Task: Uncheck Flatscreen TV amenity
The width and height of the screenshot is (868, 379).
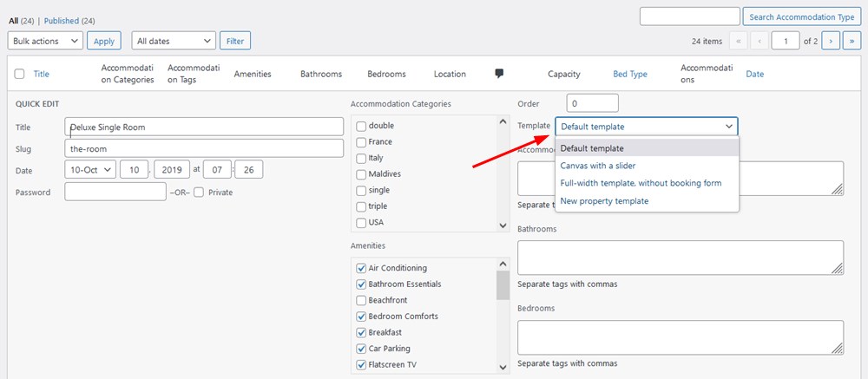Action: [361, 364]
